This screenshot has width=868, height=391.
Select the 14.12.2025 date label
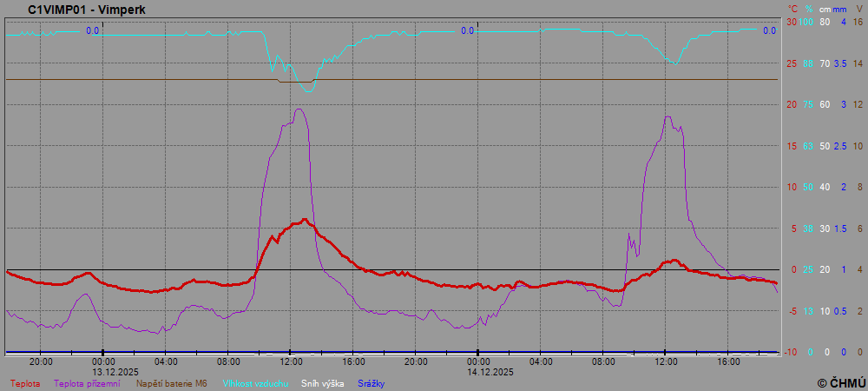click(x=490, y=371)
